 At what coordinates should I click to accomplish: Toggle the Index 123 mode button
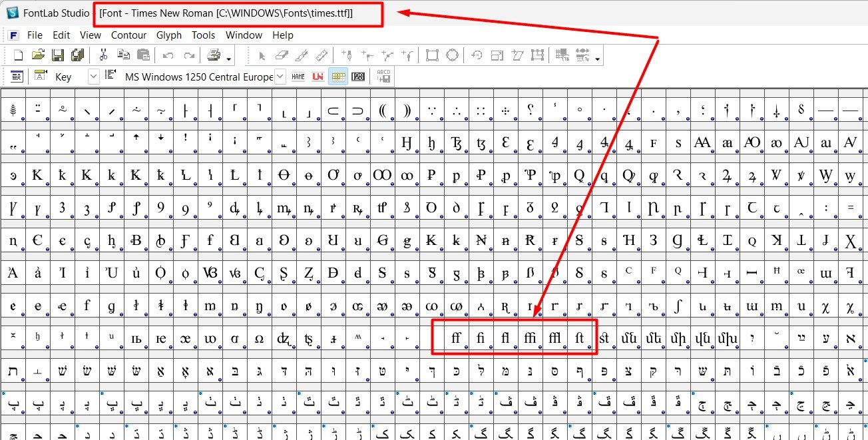coord(358,77)
